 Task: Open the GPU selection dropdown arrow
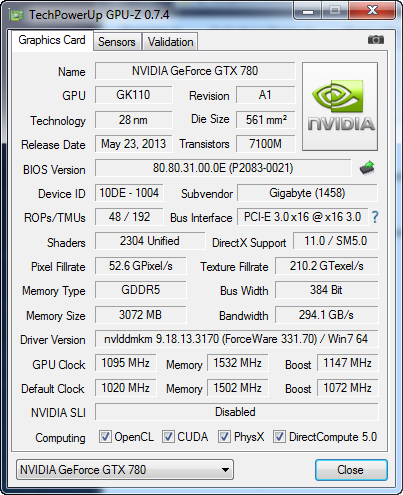coord(225,470)
